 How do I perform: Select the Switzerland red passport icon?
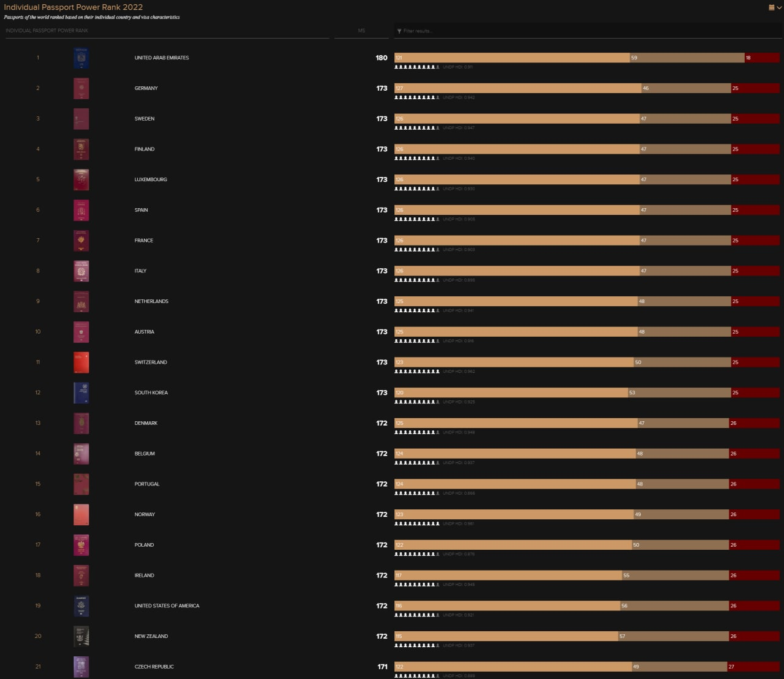(x=81, y=362)
